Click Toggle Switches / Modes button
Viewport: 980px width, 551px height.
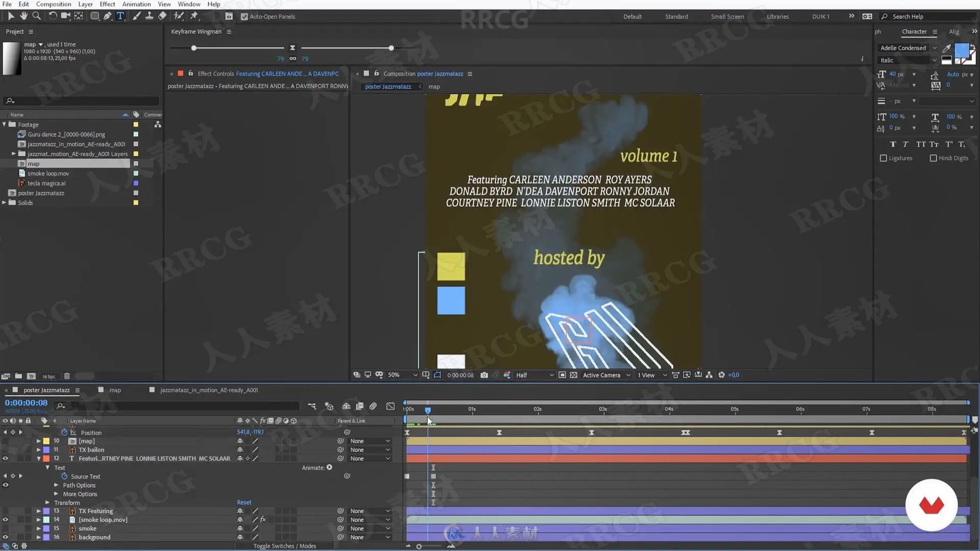point(284,546)
